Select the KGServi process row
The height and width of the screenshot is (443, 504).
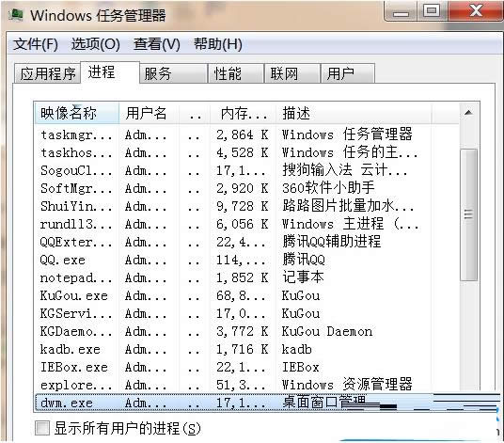point(247,313)
